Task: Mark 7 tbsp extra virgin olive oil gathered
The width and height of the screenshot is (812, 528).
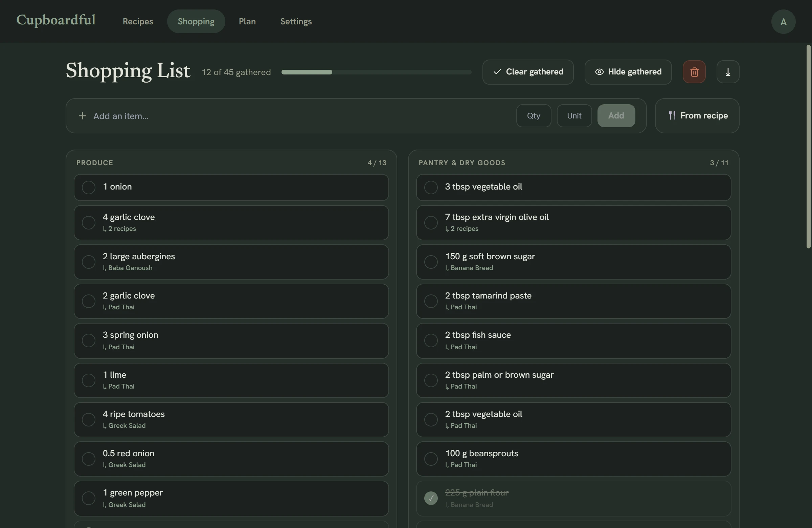Action: click(431, 222)
